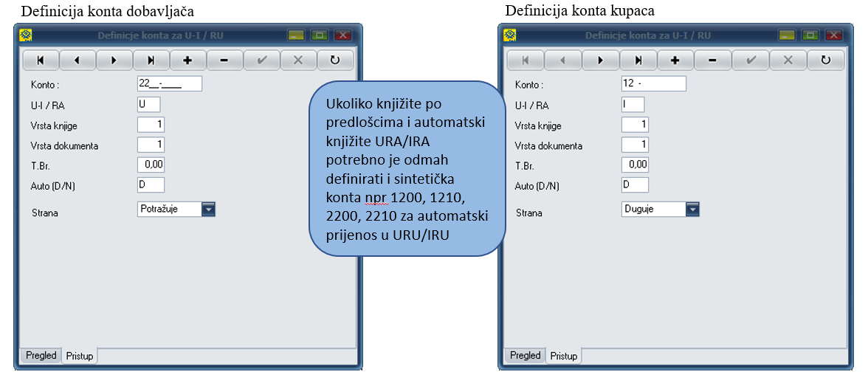The width and height of the screenshot is (868, 383).
Task: Expand Strana dropdown showing Duguje
Action: (x=692, y=210)
